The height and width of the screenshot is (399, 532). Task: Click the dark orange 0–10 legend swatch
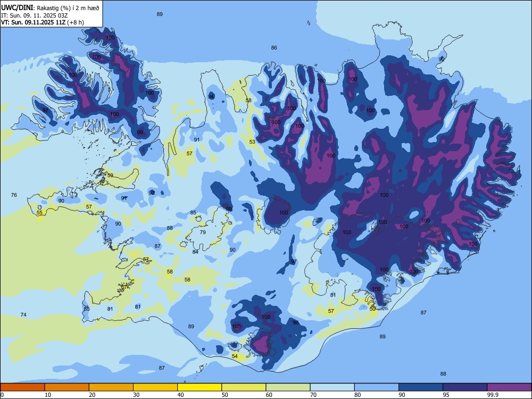[x=22, y=387]
